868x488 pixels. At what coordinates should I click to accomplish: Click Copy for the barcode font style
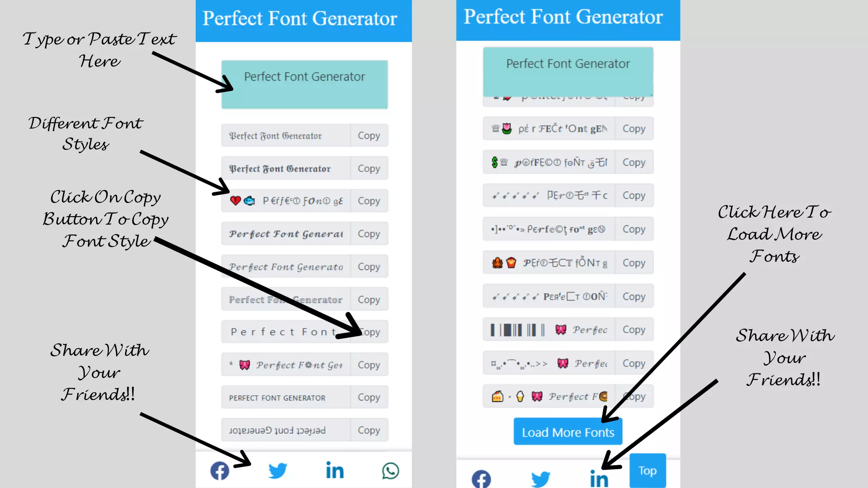pyautogui.click(x=634, y=330)
